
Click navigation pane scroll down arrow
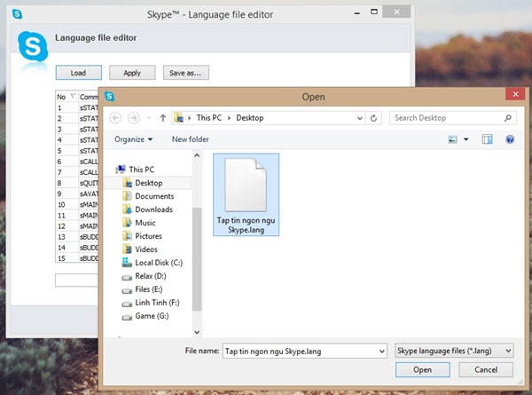pos(197,332)
